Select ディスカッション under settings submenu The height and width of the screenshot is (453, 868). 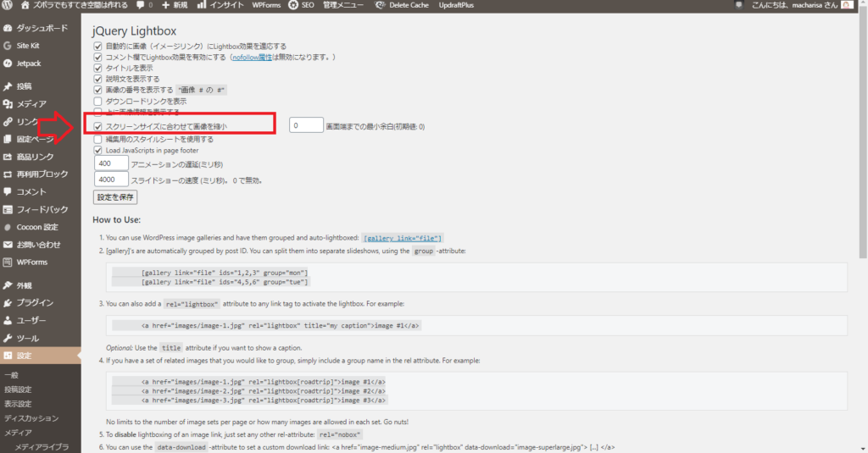[31, 418]
